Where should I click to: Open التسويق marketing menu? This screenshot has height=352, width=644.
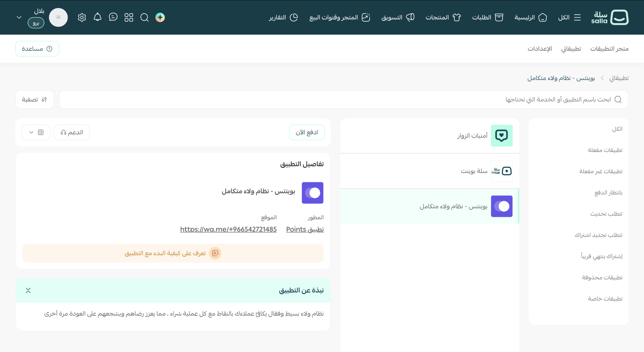(398, 17)
